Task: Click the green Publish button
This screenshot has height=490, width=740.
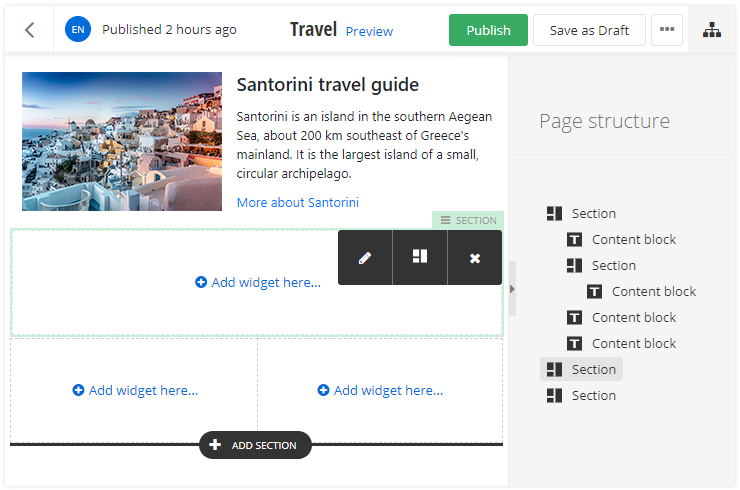Action: pyautogui.click(x=488, y=30)
